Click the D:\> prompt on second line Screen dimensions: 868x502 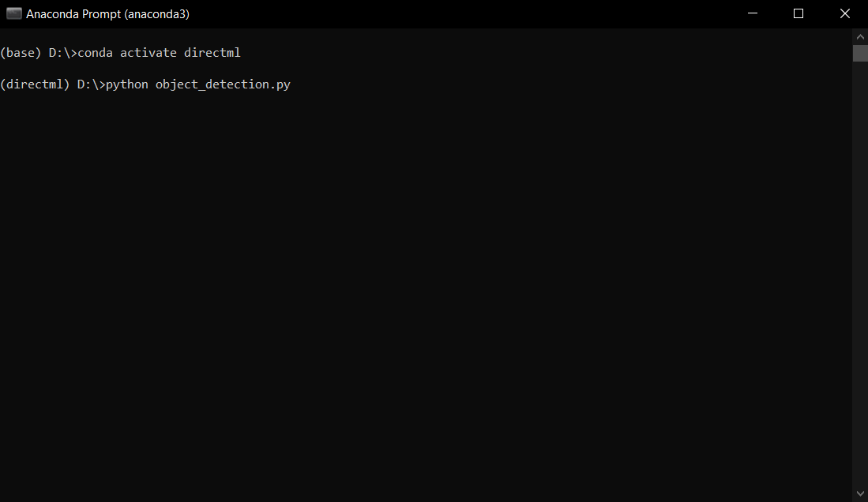(92, 84)
